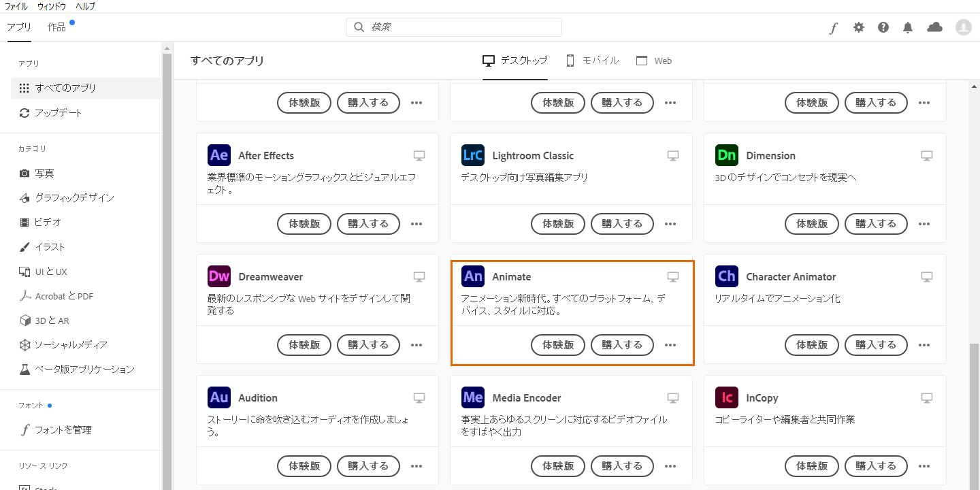980x490 pixels.
Task: Click the Animate app icon
Action: [473, 276]
